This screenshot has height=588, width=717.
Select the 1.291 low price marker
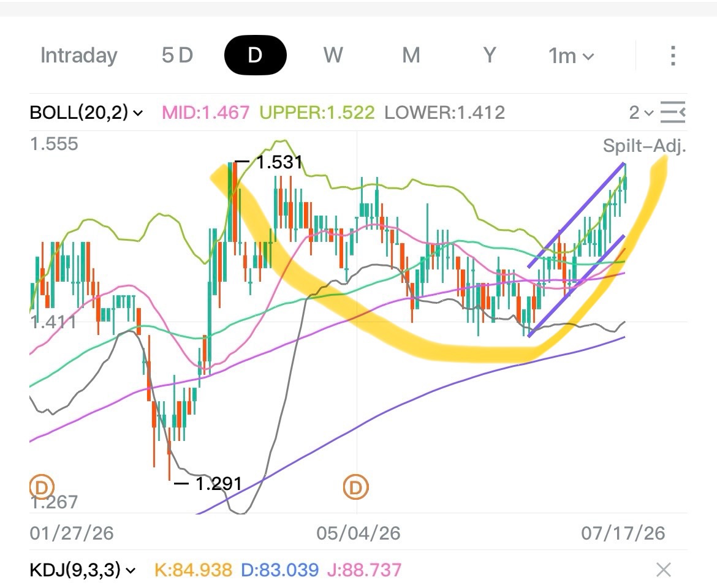click(208, 483)
